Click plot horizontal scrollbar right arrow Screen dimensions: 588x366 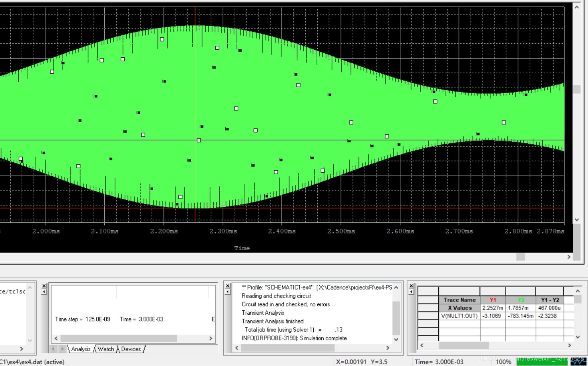(568, 257)
